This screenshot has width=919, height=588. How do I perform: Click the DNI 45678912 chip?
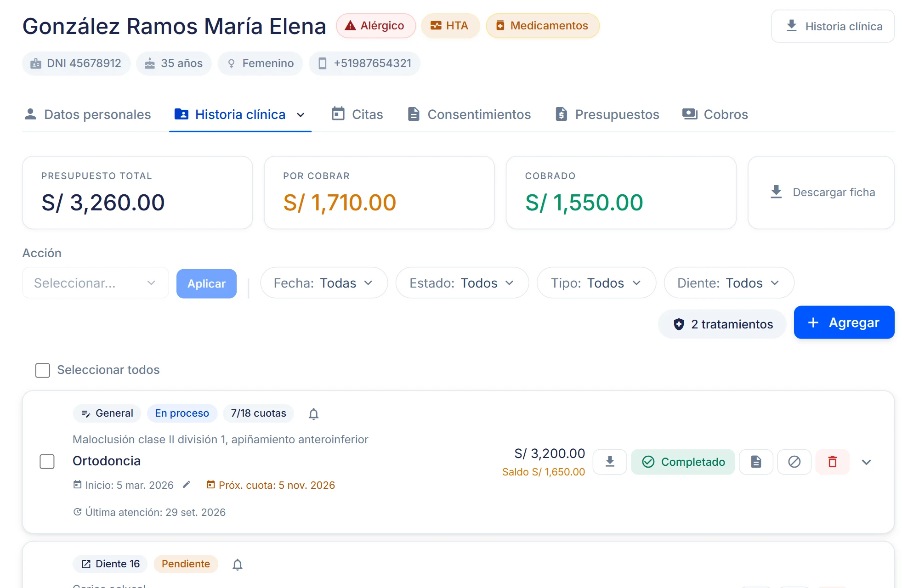(x=76, y=63)
